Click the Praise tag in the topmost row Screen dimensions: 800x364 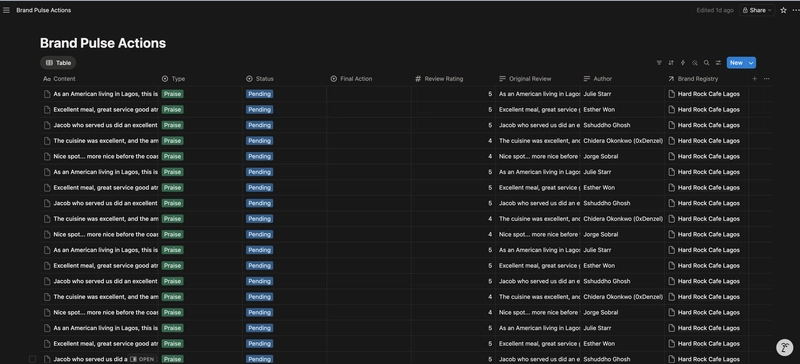[x=172, y=94]
